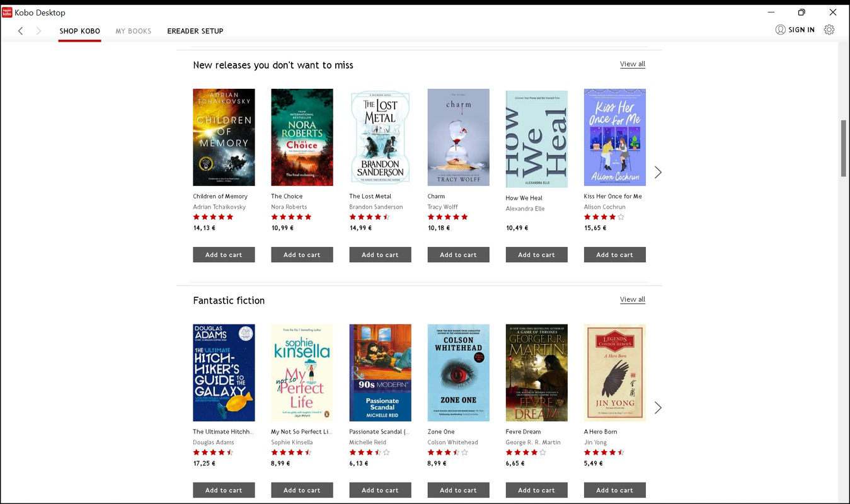Image resolution: width=850 pixels, height=504 pixels.
Task: Show next Fantastic fiction books with arrow
Action: [x=658, y=408]
